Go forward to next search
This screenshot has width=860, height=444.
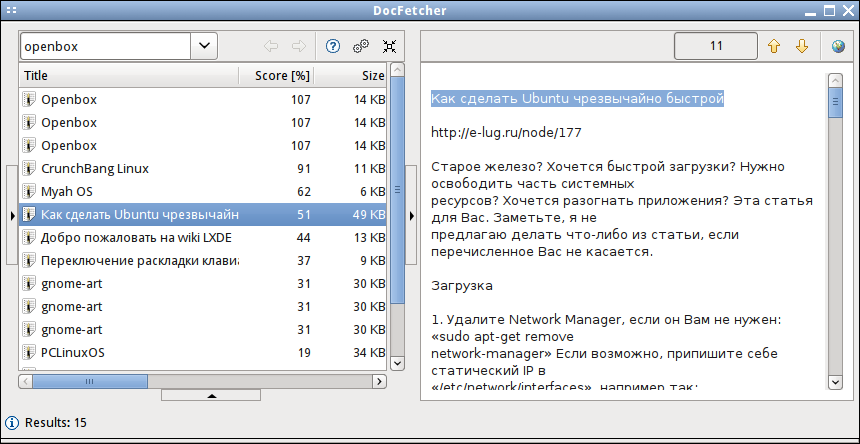click(x=298, y=47)
